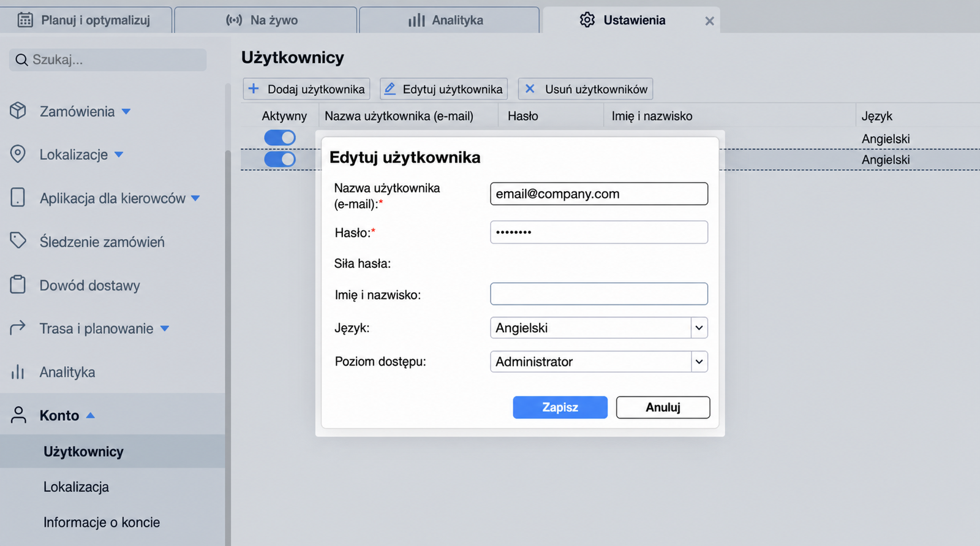Click the arrow icon next to Trasa i planowanie
The image size is (980, 546).
tap(18, 327)
